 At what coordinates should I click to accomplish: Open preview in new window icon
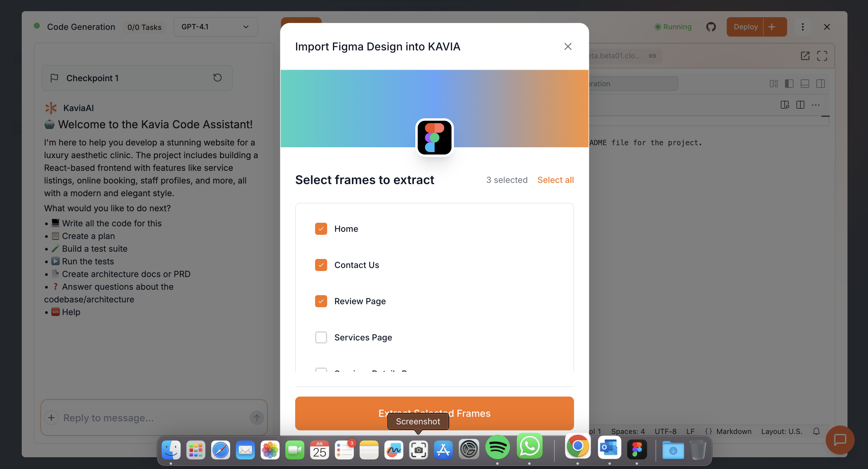[x=805, y=56]
